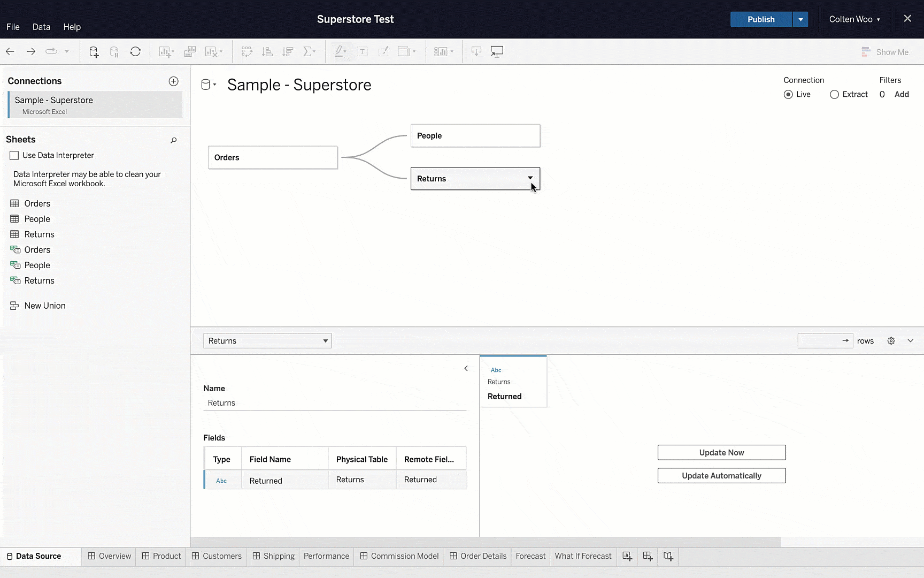
Task: Open the Returns table dropdown arrow
Action: [530, 178]
